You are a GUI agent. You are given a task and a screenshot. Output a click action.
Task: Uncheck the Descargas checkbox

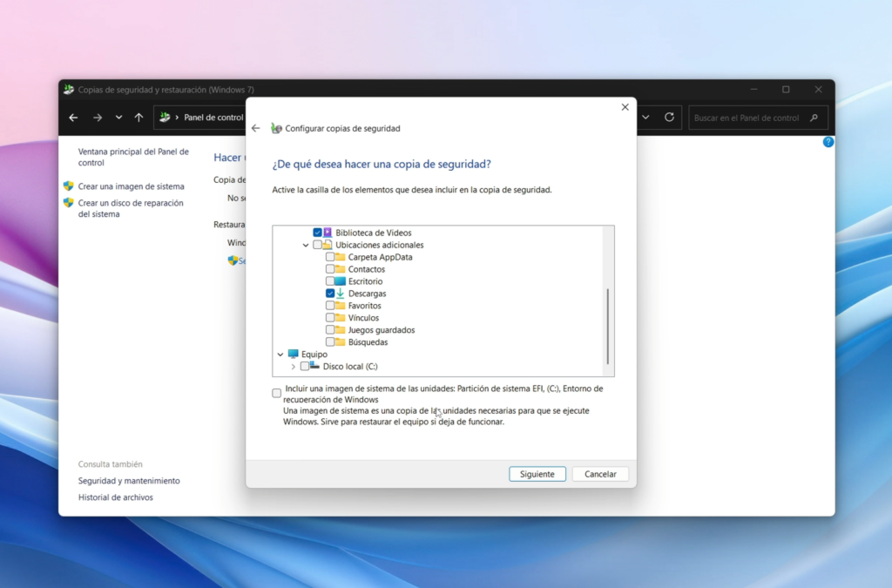coord(330,294)
